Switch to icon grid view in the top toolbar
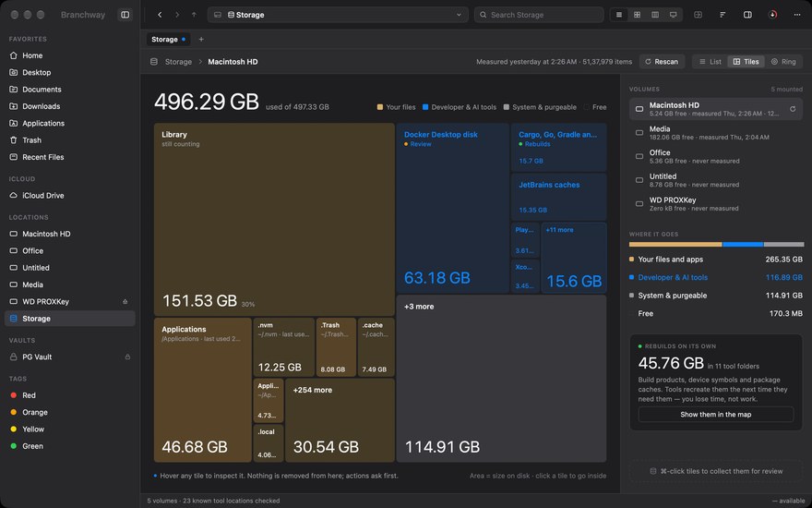This screenshot has height=508, width=812. tap(637, 15)
